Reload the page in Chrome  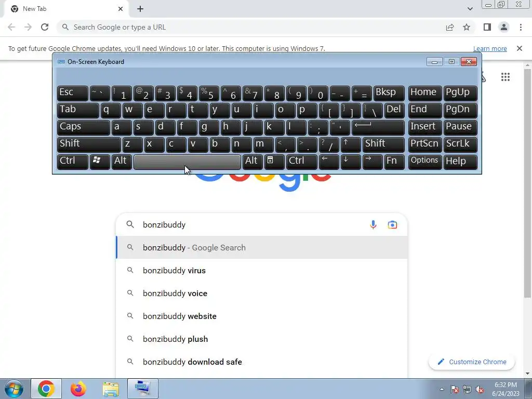coord(45,27)
